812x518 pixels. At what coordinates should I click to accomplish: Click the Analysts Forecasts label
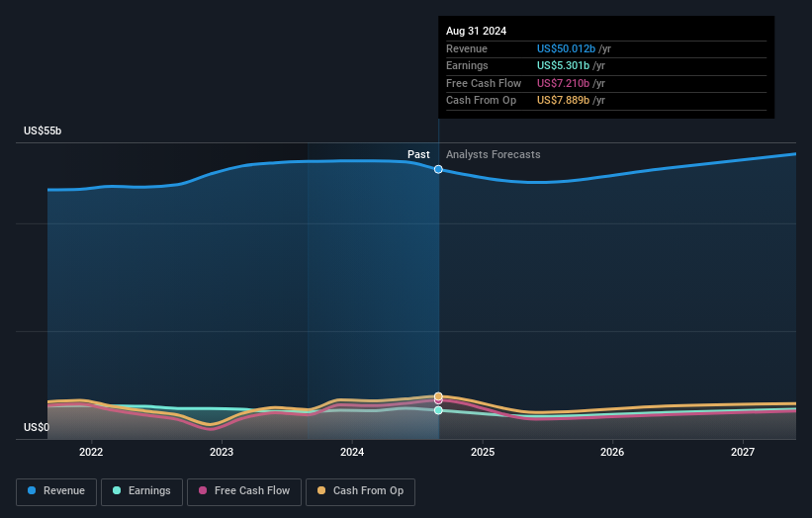[493, 155]
